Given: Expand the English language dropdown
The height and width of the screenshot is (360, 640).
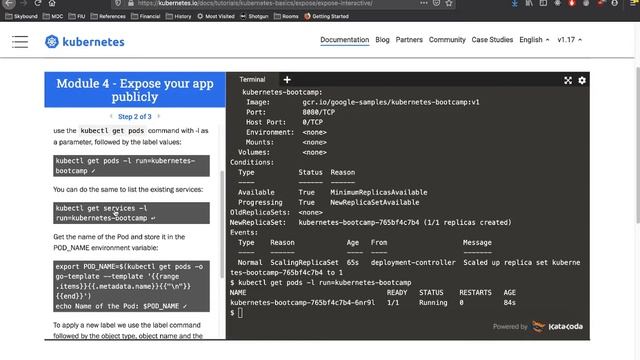Looking at the screenshot, I should coord(534,40).
